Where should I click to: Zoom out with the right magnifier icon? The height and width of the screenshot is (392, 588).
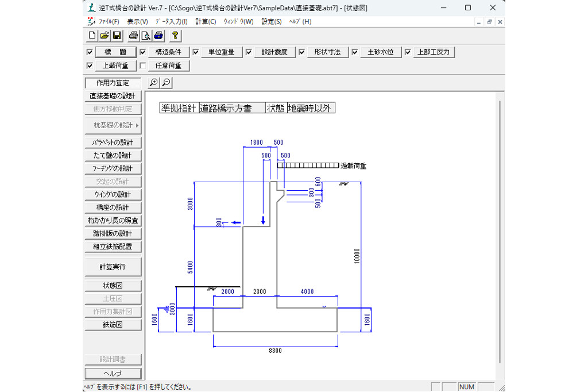pos(165,82)
